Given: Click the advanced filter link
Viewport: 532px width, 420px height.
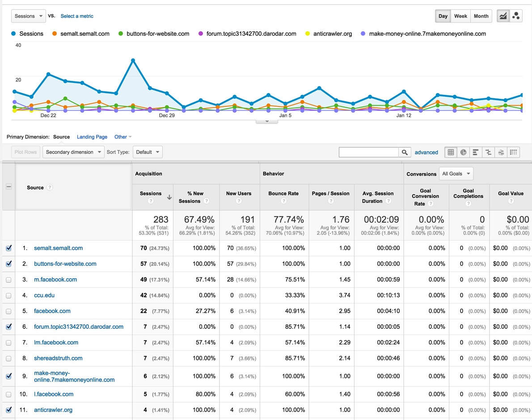Looking at the screenshot, I should click(426, 153).
